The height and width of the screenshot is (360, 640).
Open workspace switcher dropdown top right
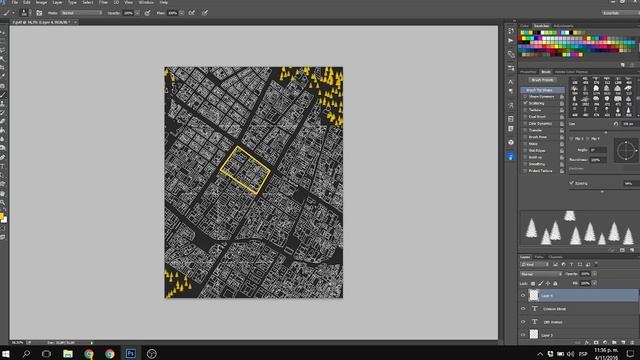tap(620, 13)
